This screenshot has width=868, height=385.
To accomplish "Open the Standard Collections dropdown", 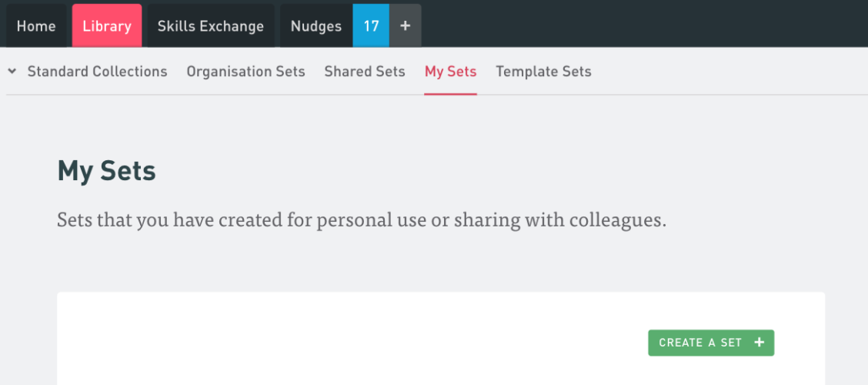I will click(x=97, y=72).
